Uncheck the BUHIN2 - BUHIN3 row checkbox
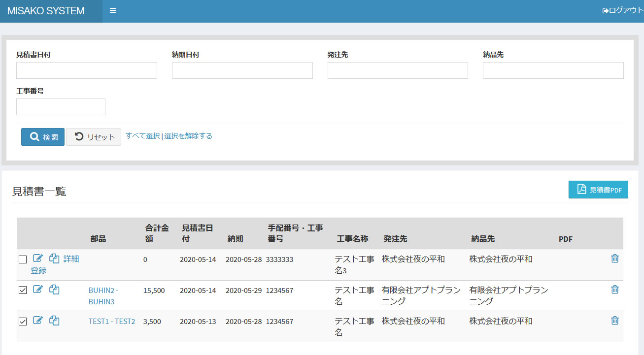The image size is (644, 355). (22, 290)
